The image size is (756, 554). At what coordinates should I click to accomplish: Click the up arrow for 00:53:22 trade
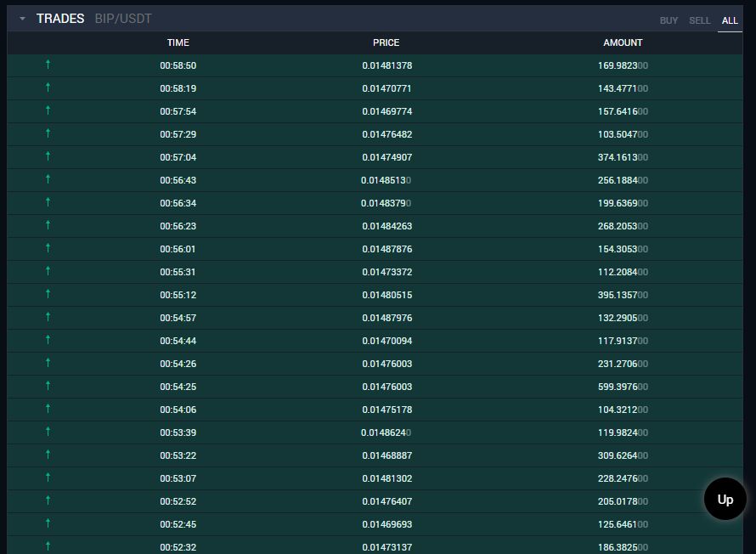48,455
